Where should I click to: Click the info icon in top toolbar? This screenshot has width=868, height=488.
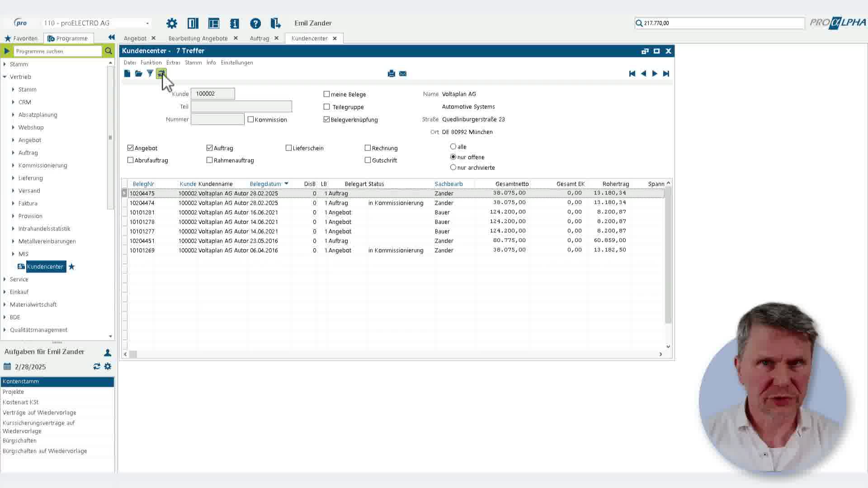[234, 23]
